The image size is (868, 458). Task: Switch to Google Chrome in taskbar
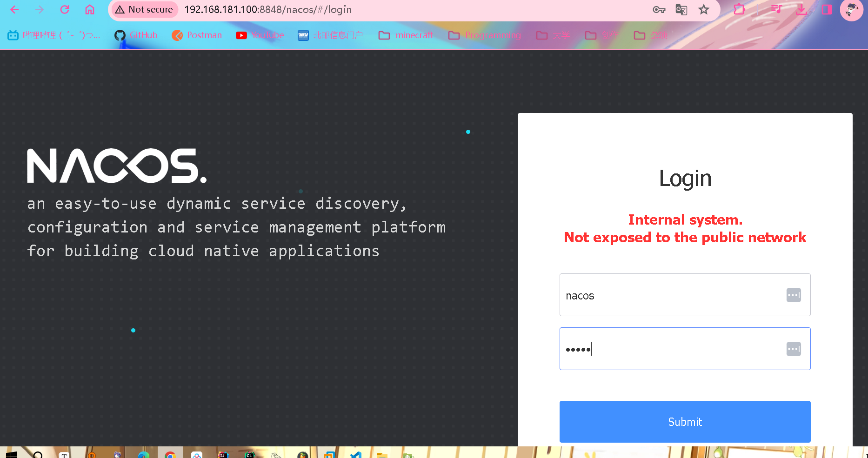pyautogui.click(x=170, y=455)
